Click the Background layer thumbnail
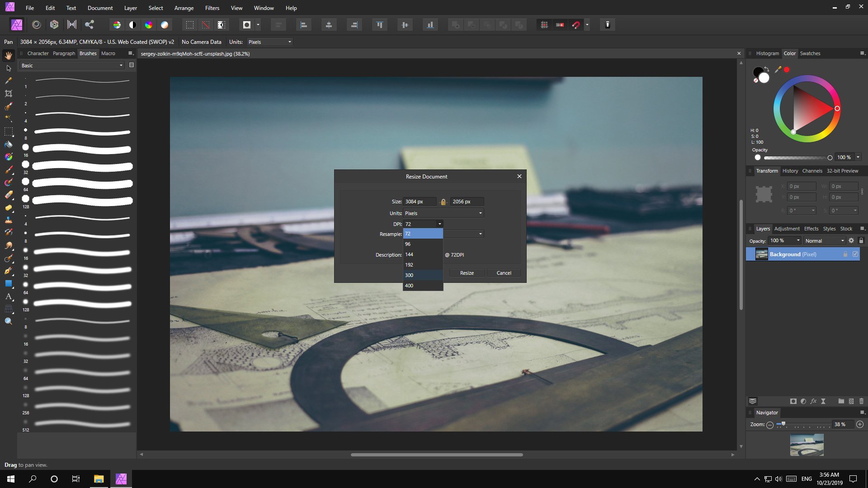 (761, 254)
